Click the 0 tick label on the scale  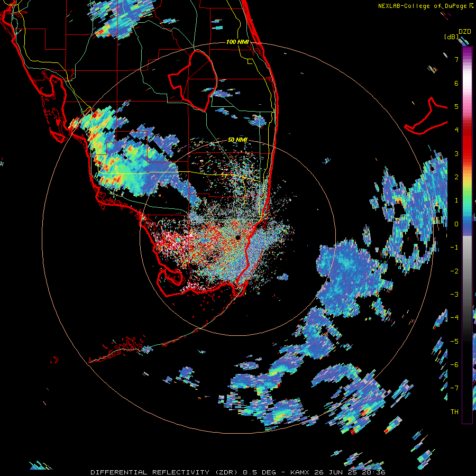[456, 224]
